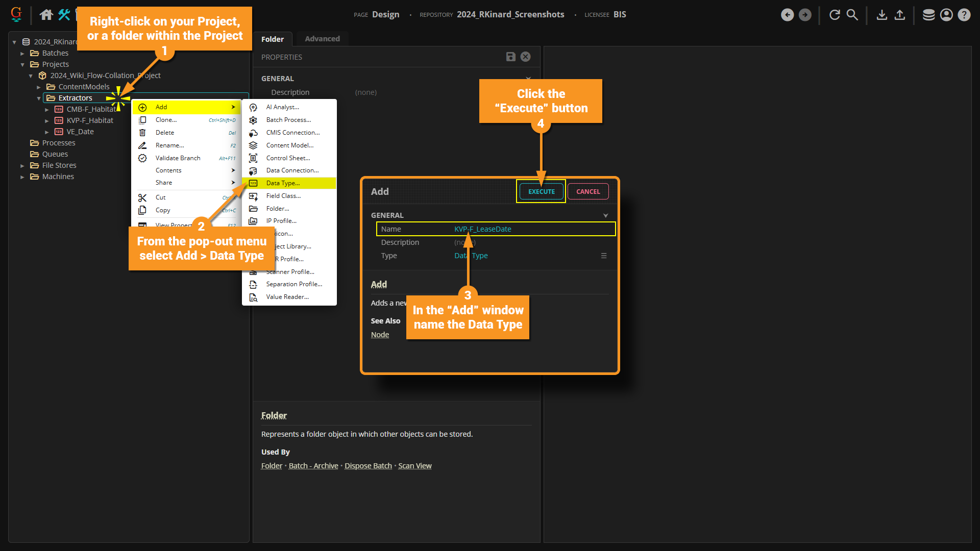
Task: Switch to the Advanced tab
Action: (322, 39)
